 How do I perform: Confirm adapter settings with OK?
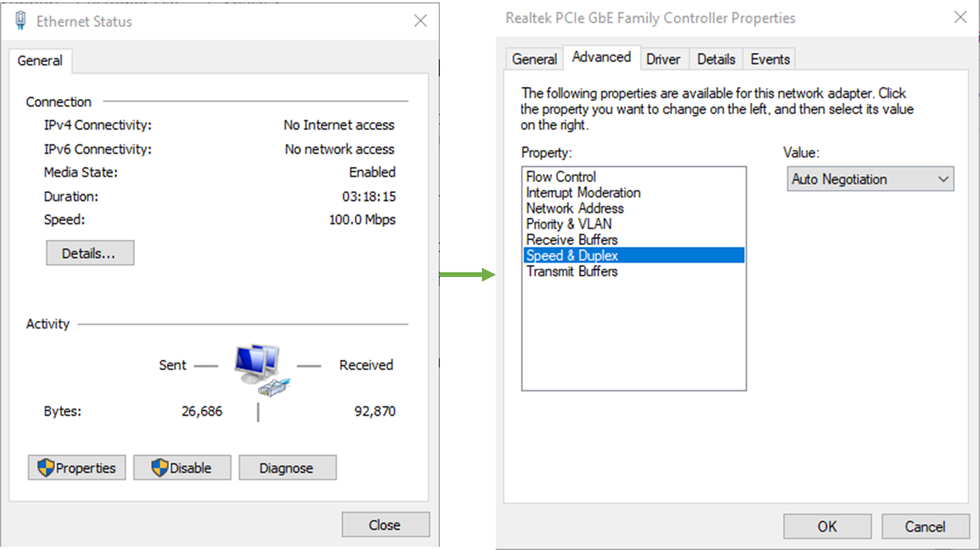point(827,527)
